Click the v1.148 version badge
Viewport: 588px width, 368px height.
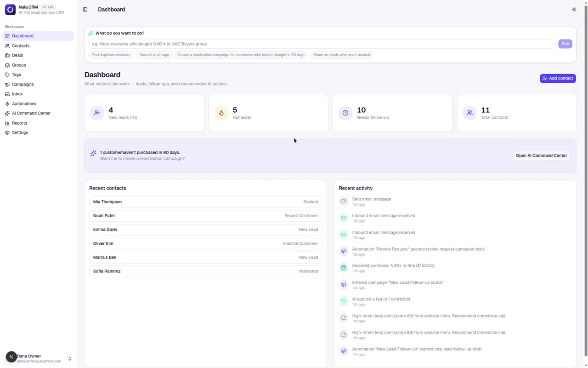[x=48, y=7]
